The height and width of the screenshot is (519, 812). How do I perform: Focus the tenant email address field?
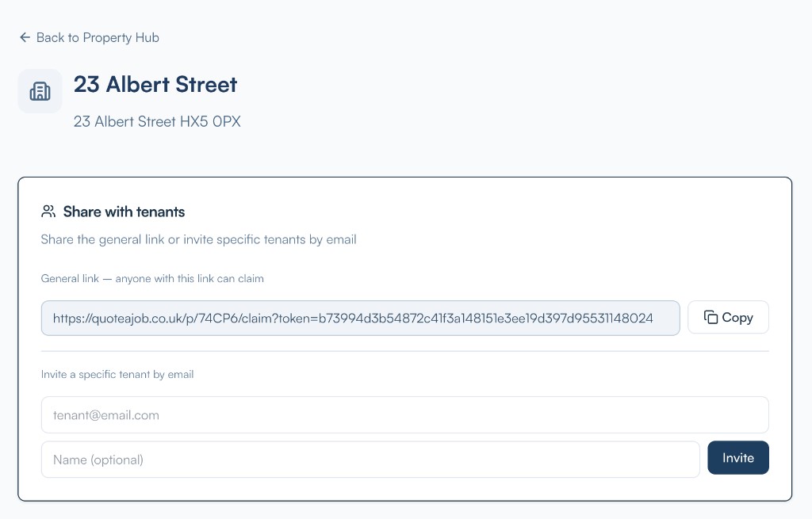point(404,414)
